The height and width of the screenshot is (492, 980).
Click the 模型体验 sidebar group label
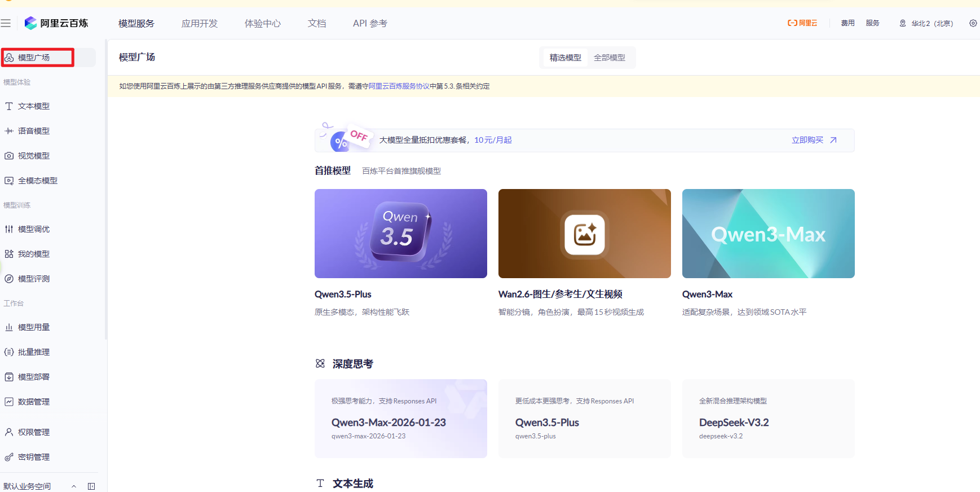[17, 82]
